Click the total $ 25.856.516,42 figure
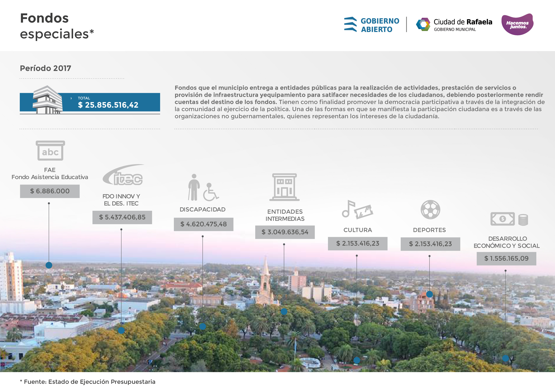This screenshot has height=392, width=555. tap(108, 105)
